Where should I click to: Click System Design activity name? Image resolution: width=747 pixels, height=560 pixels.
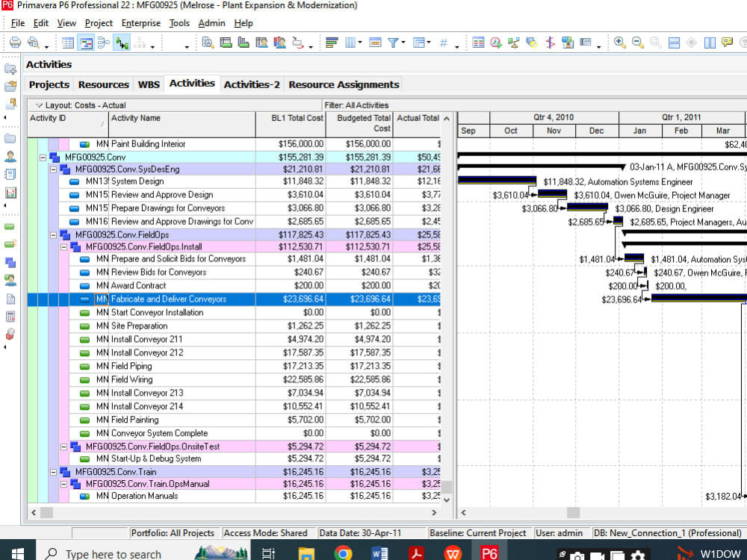pyautogui.click(x=137, y=181)
